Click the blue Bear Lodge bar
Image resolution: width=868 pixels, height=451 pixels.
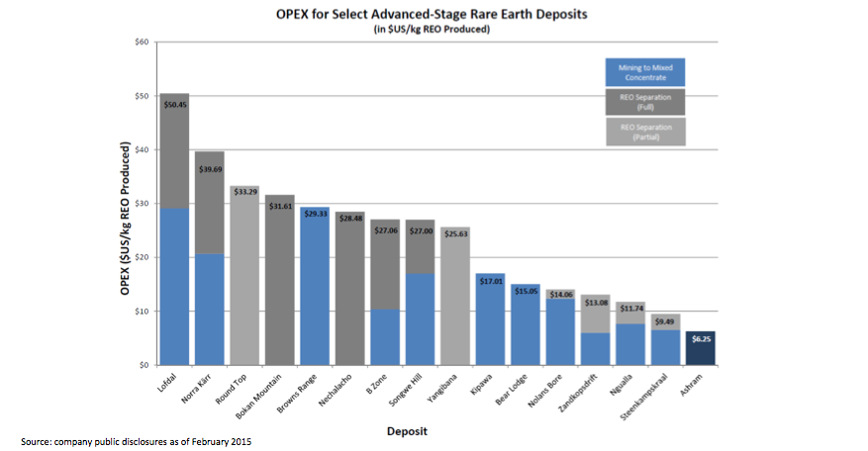(525, 326)
